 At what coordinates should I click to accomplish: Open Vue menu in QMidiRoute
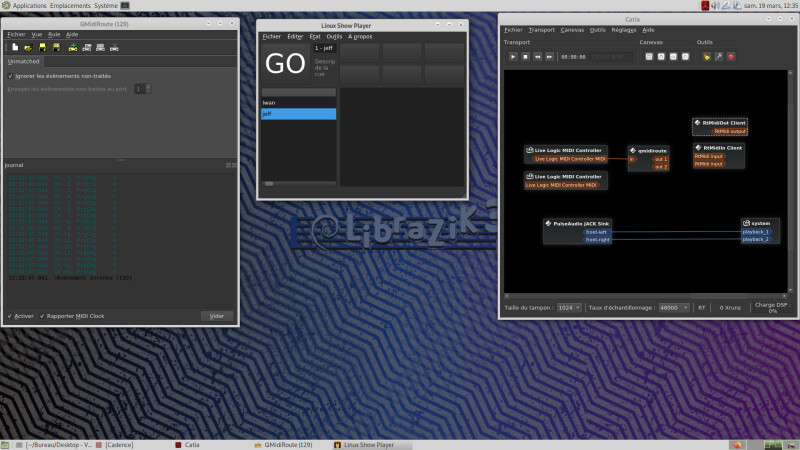[37, 35]
